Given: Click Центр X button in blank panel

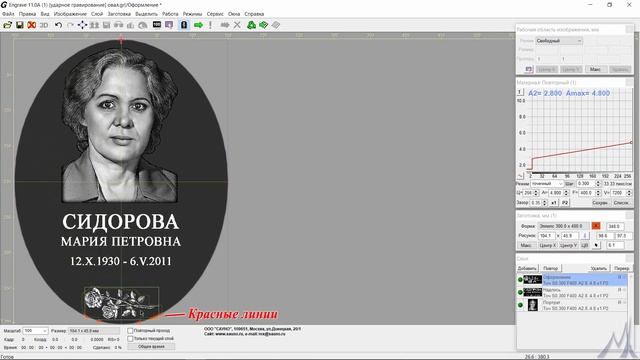Looking at the screenshot, I should point(547,245).
